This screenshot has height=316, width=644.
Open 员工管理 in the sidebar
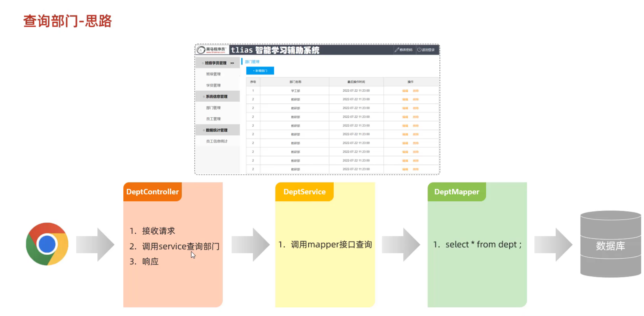[x=213, y=119]
